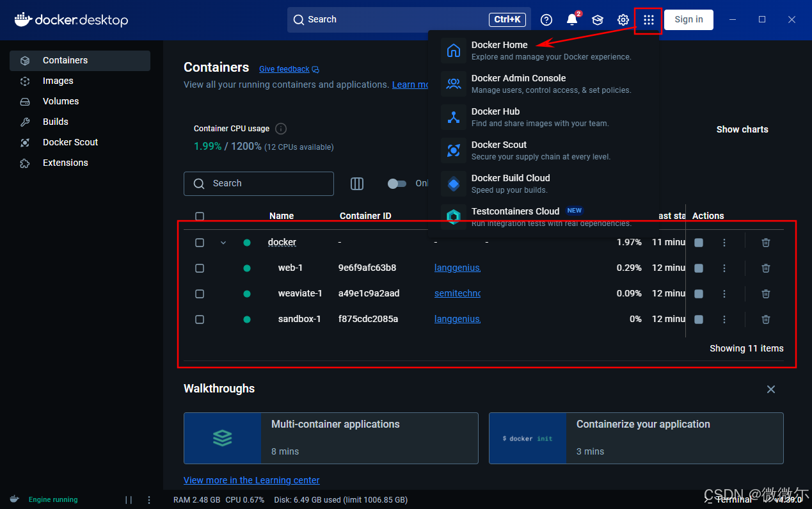The width and height of the screenshot is (812, 509).
Task: Open more actions menu for sandbox-1
Action: point(724,319)
